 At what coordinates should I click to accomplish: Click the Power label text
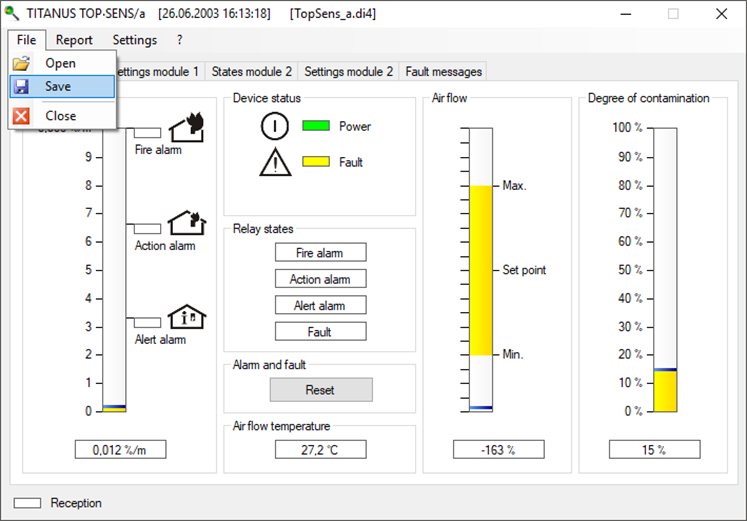[x=355, y=126]
